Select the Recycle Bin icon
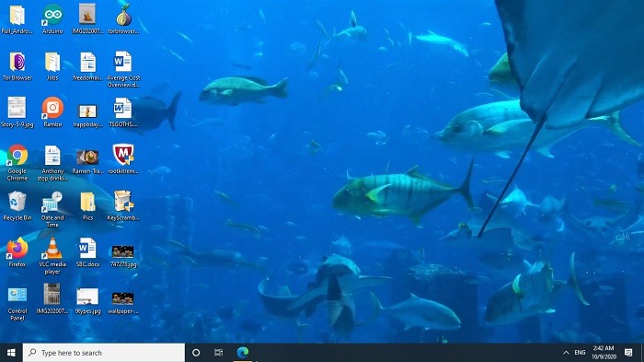This screenshot has height=362, width=644. click(17, 202)
